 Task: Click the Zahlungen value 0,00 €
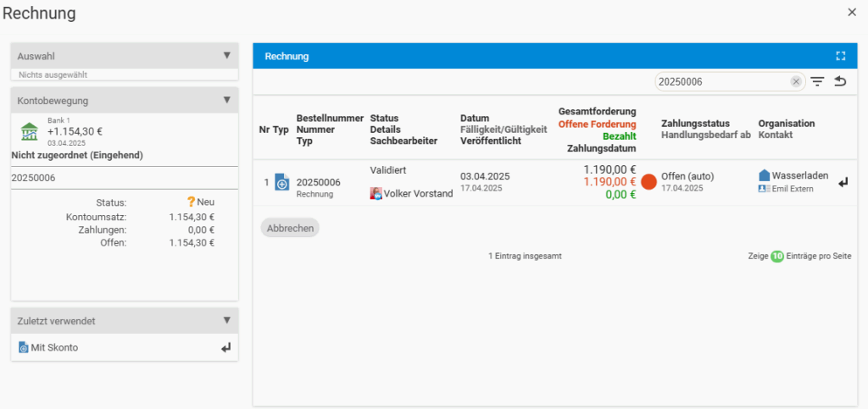pyautogui.click(x=201, y=230)
